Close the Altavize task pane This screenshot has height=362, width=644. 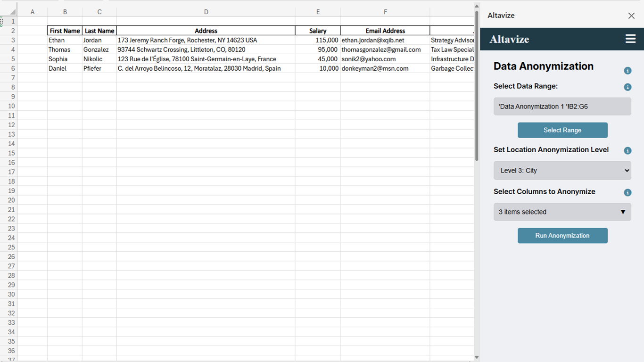pyautogui.click(x=631, y=16)
